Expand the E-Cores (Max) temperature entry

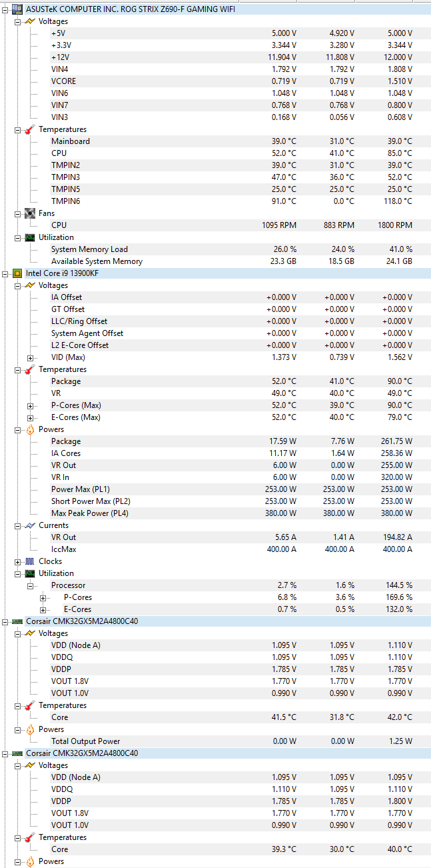click(x=30, y=417)
